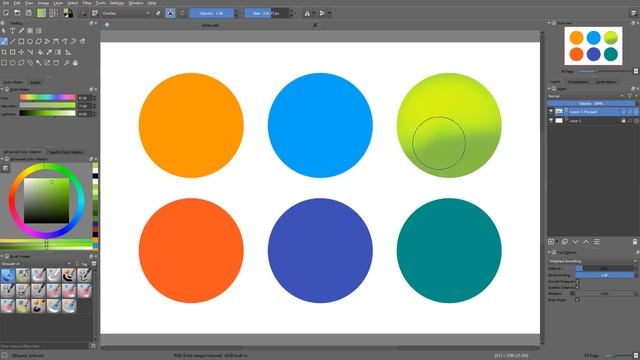Open the Weighted Smoothing dropdown
This screenshot has height=360, width=640.
(x=592, y=261)
